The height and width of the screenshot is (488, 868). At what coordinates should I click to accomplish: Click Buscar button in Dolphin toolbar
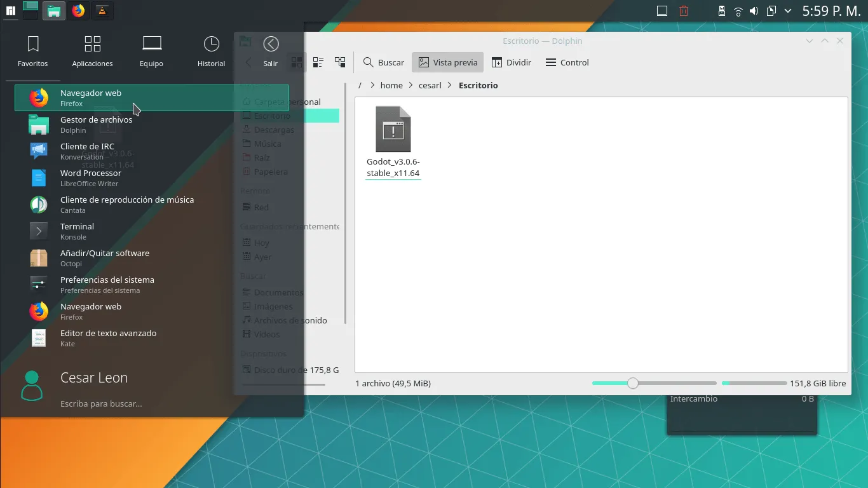pyautogui.click(x=383, y=62)
